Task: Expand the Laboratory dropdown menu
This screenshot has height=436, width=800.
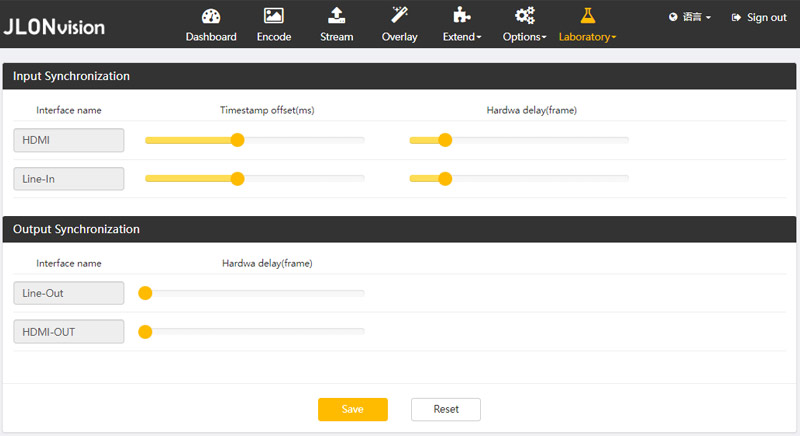Action: tap(587, 37)
